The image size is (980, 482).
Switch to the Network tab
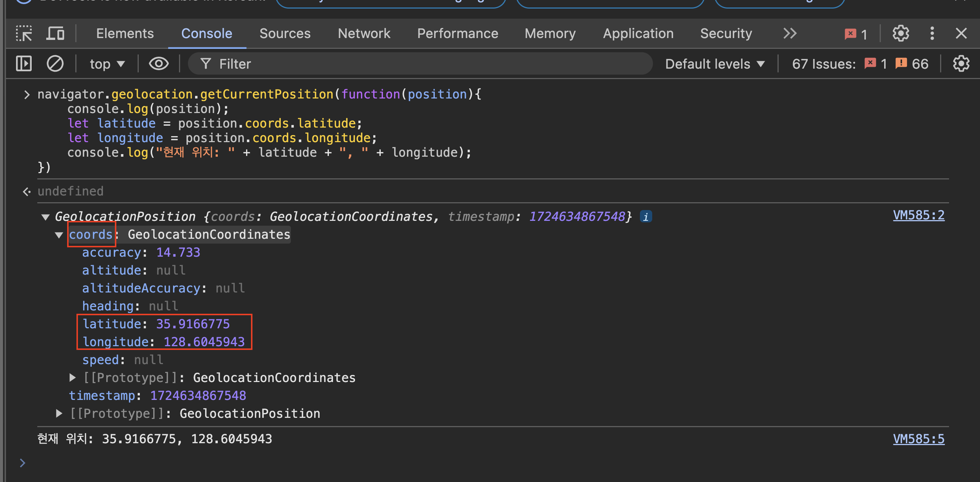point(364,34)
